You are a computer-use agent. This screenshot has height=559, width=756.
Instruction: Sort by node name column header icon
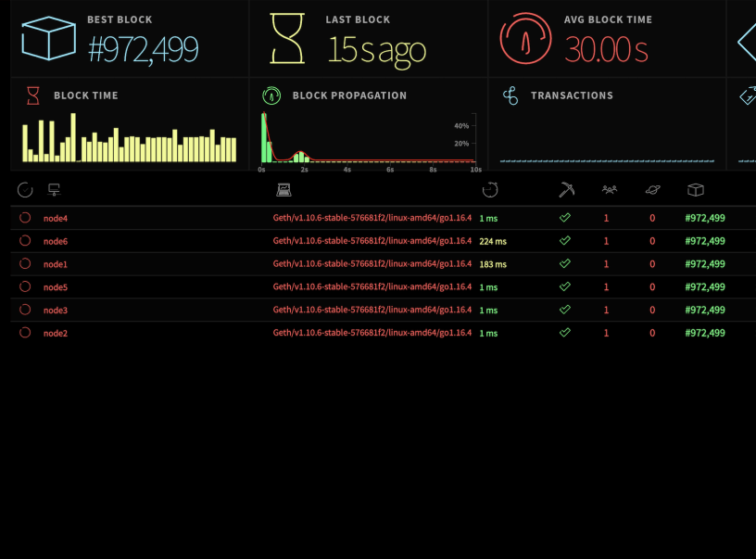pyautogui.click(x=54, y=190)
